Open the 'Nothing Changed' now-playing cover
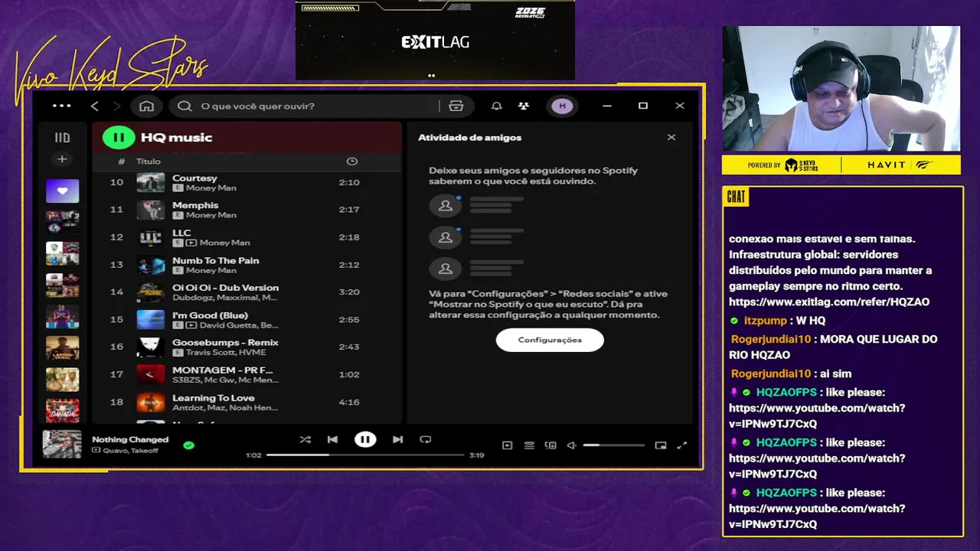 (62, 444)
